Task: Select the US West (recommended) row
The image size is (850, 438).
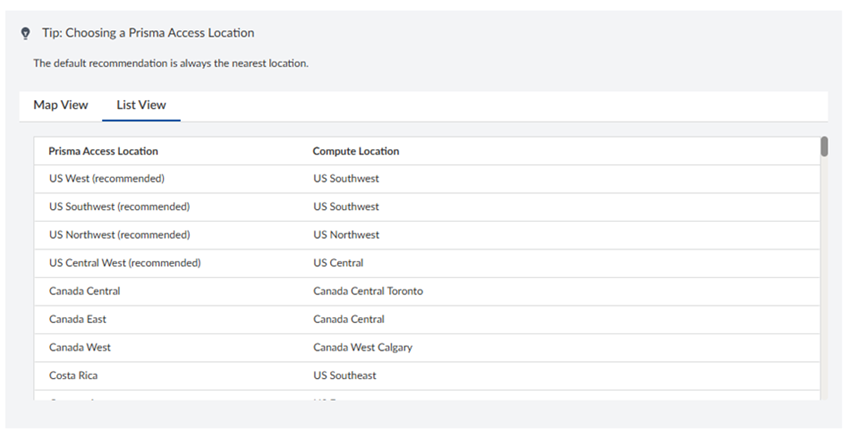Action: point(106,179)
